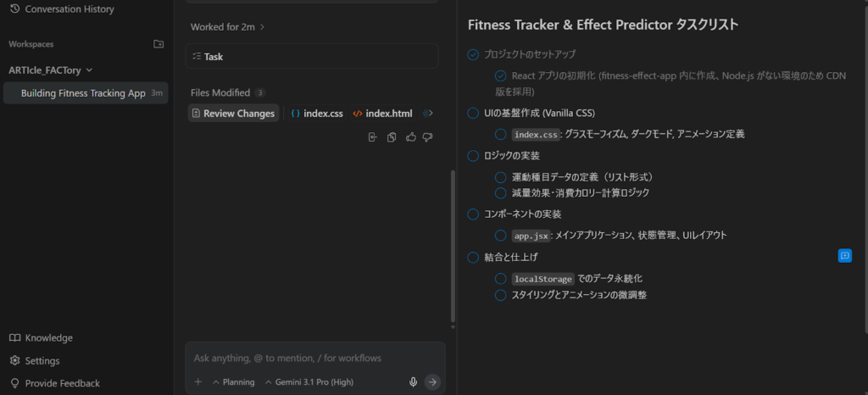Screen dimensions: 868x395
Task: Open the index.css file tab
Action: click(317, 114)
